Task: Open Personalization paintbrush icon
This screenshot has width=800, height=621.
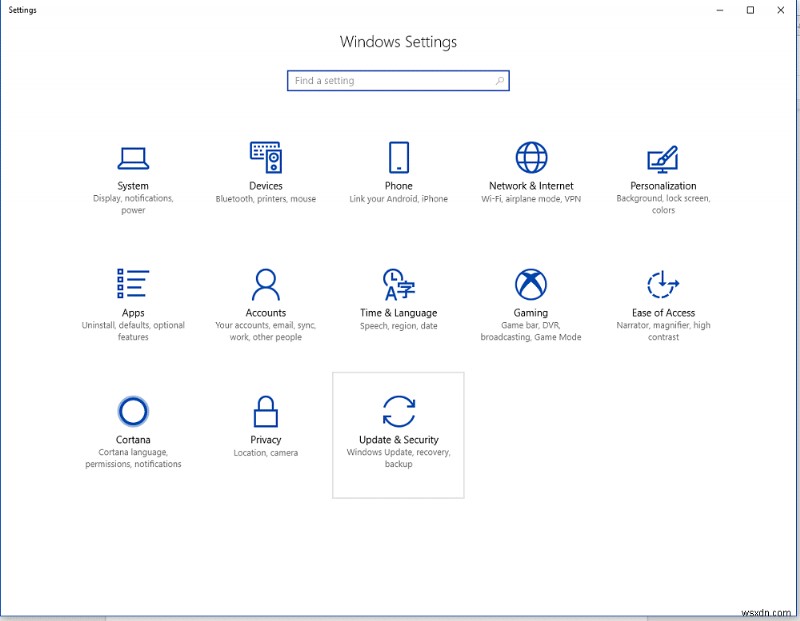Action: [x=663, y=159]
